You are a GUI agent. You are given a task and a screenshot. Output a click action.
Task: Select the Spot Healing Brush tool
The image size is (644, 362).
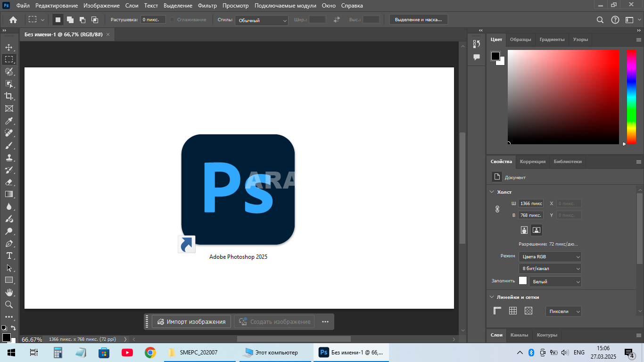[x=9, y=133]
